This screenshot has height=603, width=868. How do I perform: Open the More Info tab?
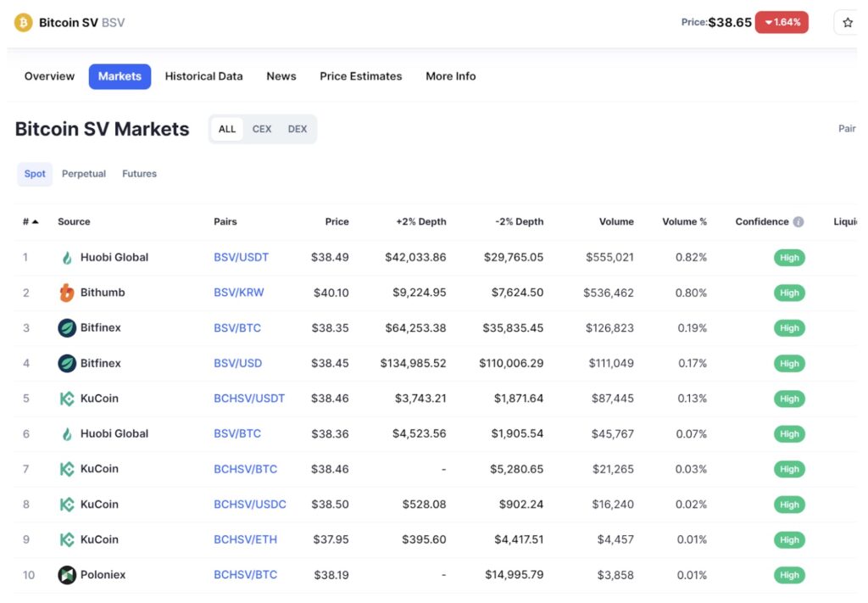coord(451,76)
